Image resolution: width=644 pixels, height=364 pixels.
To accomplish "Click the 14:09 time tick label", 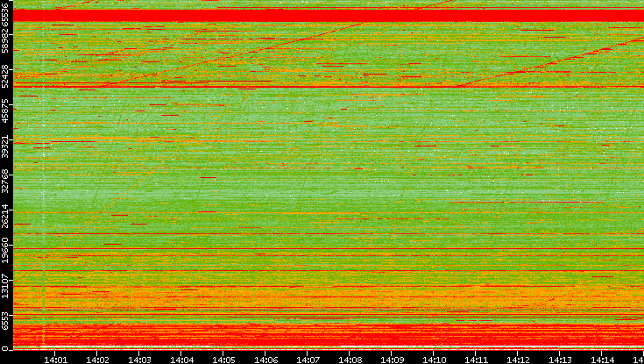I will click(x=392, y=360).
